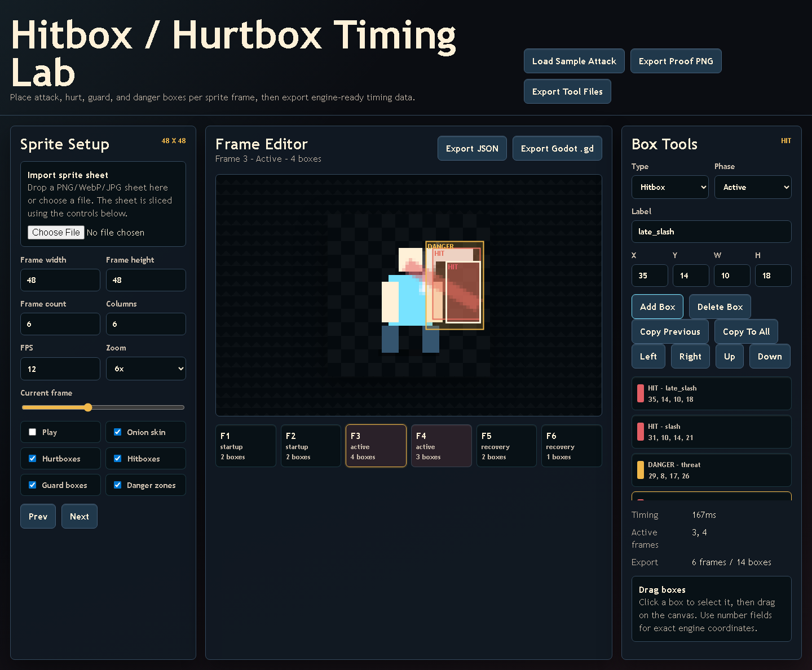Nudge box Down
This screenshot has width=812, height=670.
(x=770, y=356)
